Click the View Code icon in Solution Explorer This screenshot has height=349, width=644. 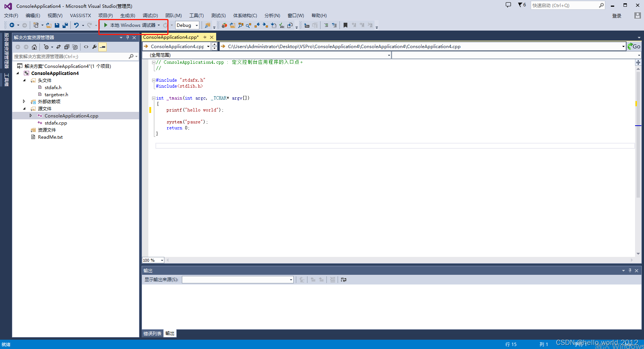[x=86, y=47]
